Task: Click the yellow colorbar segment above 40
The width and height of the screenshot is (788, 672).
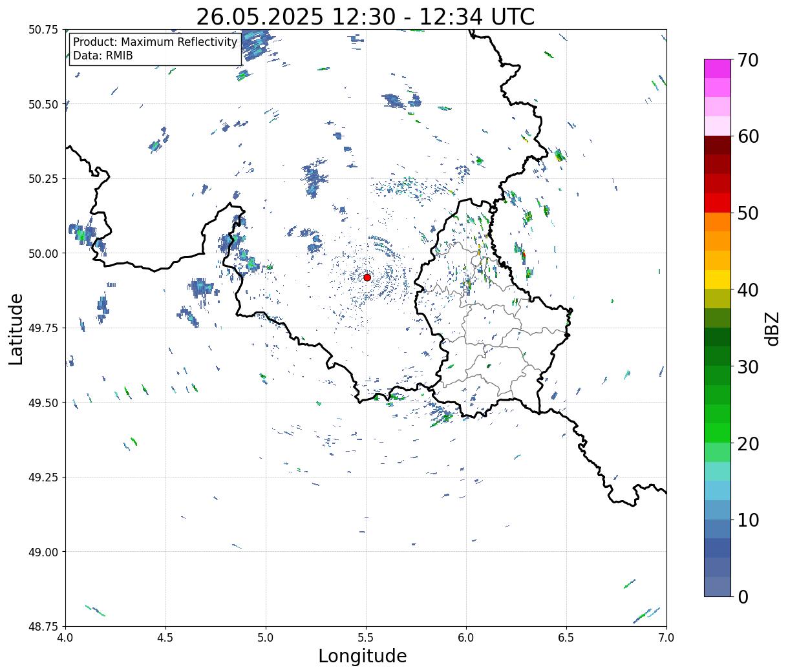Action: click(718, 279)
